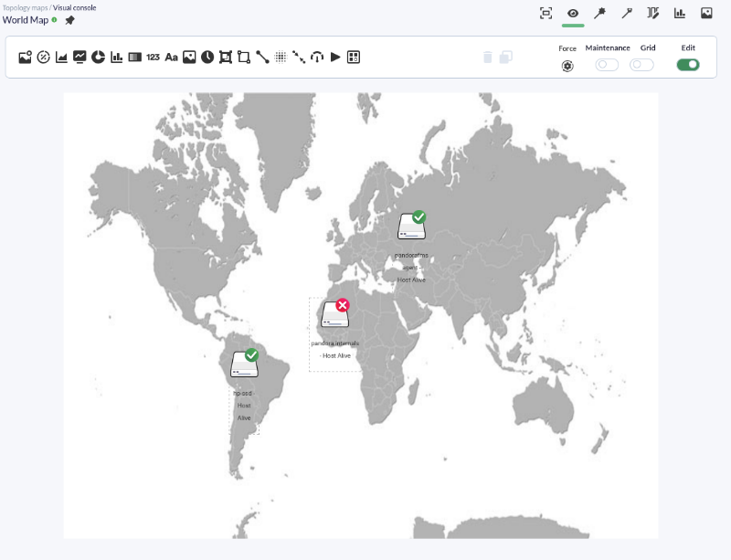731x560 pixels.
Task: Open the picture icon tab in header
Action: point(706,14)
